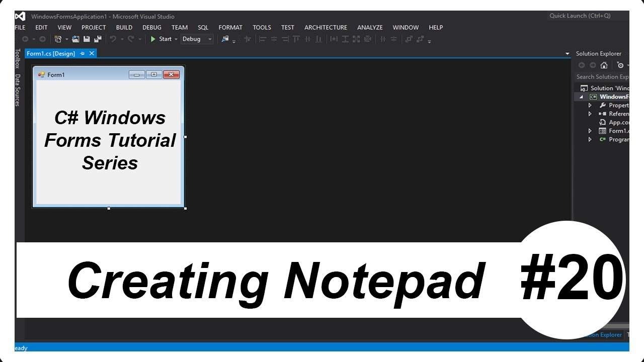Viewport: 644px width, 362px height.
Task: Click the Make Same Width layout icon
Action: point(334,39)
